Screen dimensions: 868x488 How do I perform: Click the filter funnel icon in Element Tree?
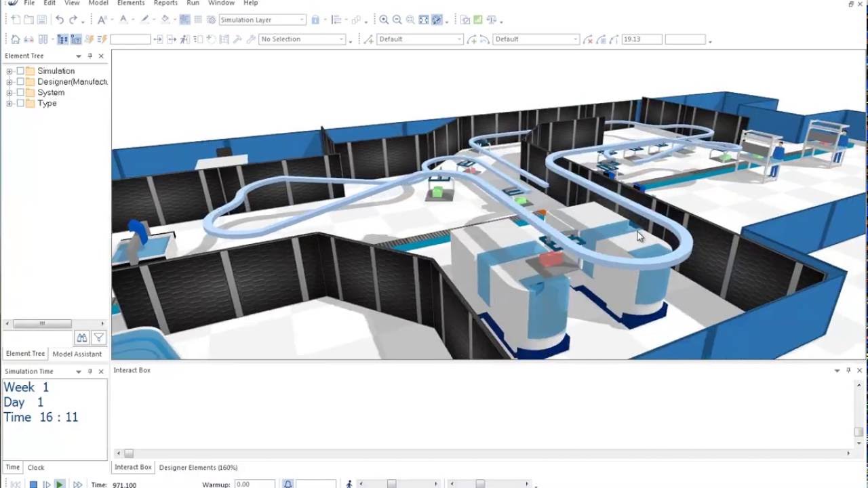(x=98, y=338)
